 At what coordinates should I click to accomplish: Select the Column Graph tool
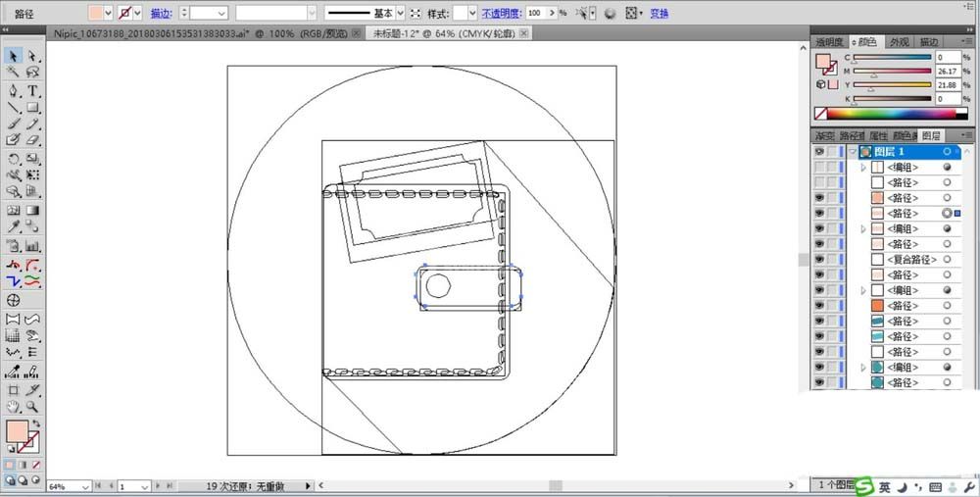pyautogui.click(x=32, y=246)
